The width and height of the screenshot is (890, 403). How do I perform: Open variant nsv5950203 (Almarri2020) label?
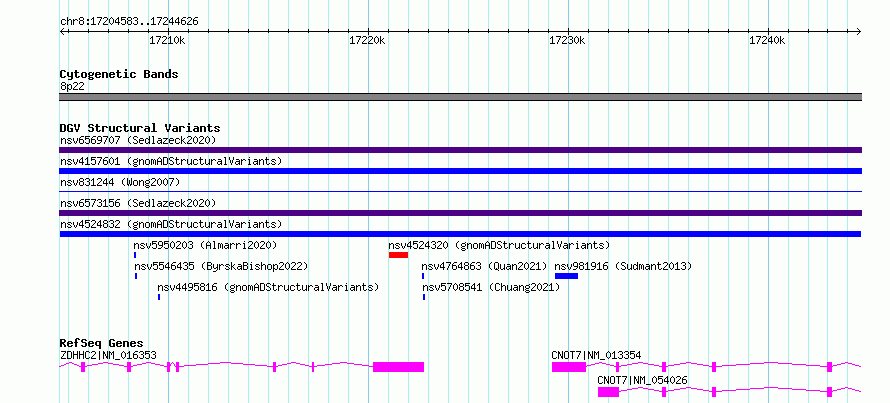point(205,245)
